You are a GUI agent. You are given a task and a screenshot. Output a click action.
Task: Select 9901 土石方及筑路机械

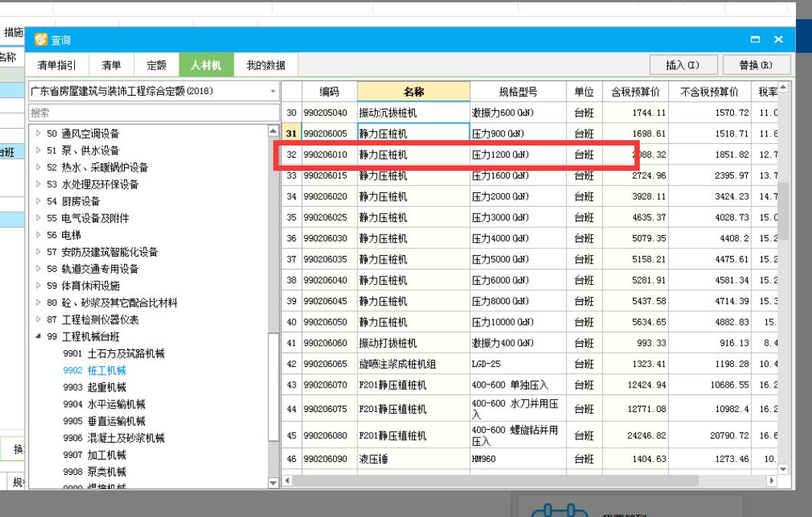point(114,354)
